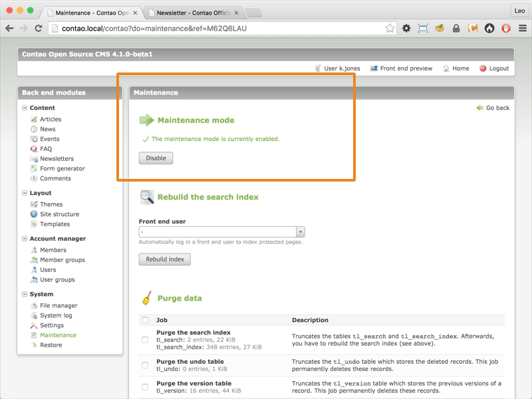Open the Front end user dropdown

[222, 231]
